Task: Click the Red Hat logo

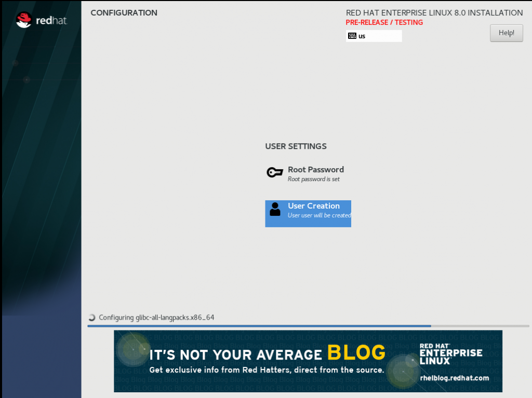Action: (x=42, y=20)
